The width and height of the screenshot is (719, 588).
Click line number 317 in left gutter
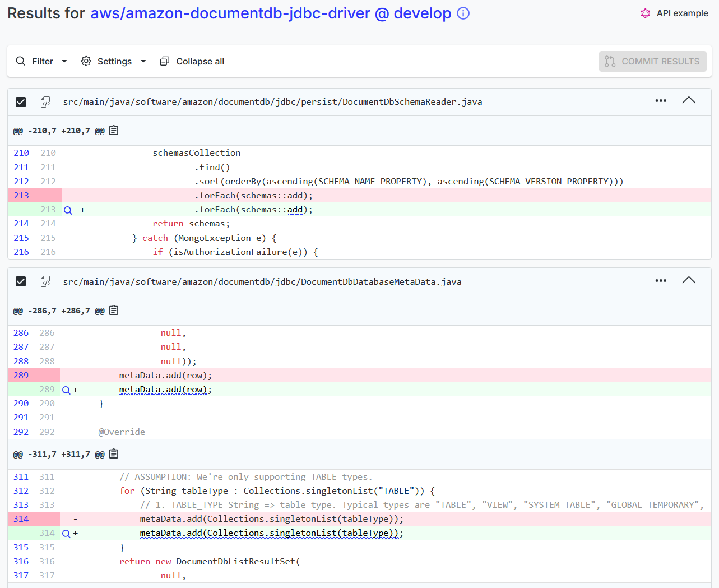click(x=21, y=576)
